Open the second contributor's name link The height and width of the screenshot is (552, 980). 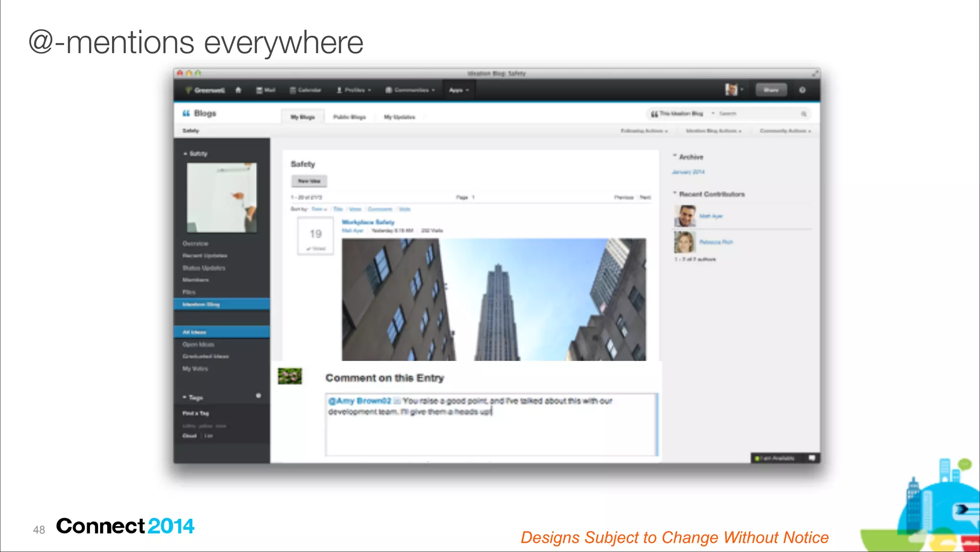(716, 242)
